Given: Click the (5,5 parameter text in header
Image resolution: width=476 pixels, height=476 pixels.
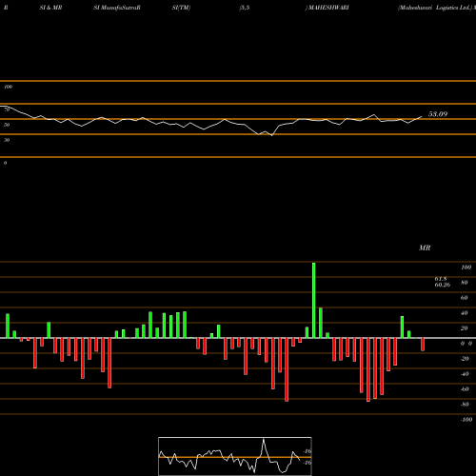Looking at the screenshot, I should click(x=245, y=8).
